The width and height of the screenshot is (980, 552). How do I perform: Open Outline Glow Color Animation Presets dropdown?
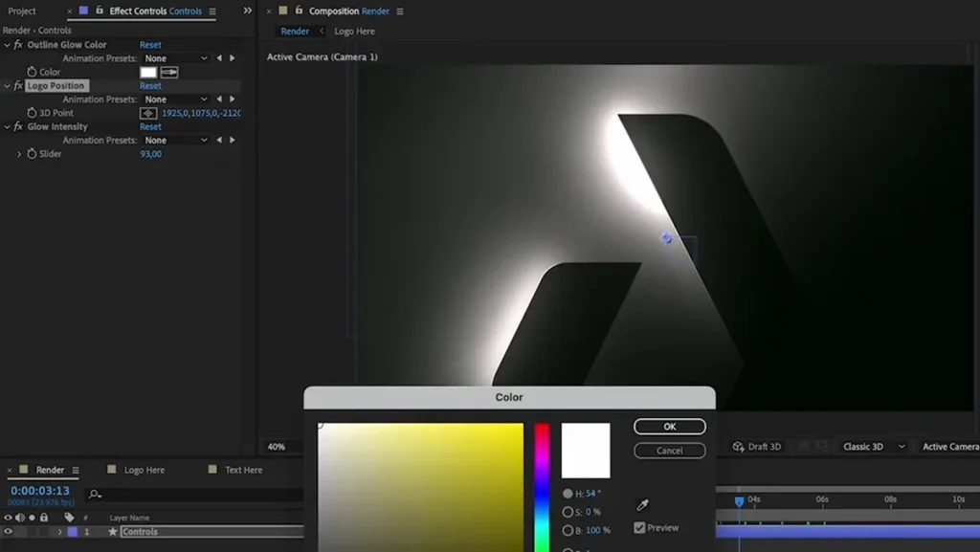pyautogui.click(x=176, y=58)
